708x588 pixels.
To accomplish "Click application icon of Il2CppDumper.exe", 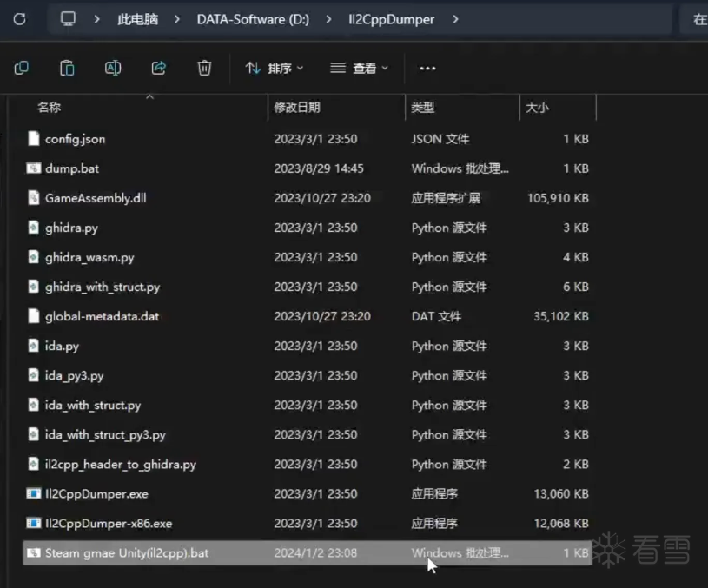I will pos(33,493).
